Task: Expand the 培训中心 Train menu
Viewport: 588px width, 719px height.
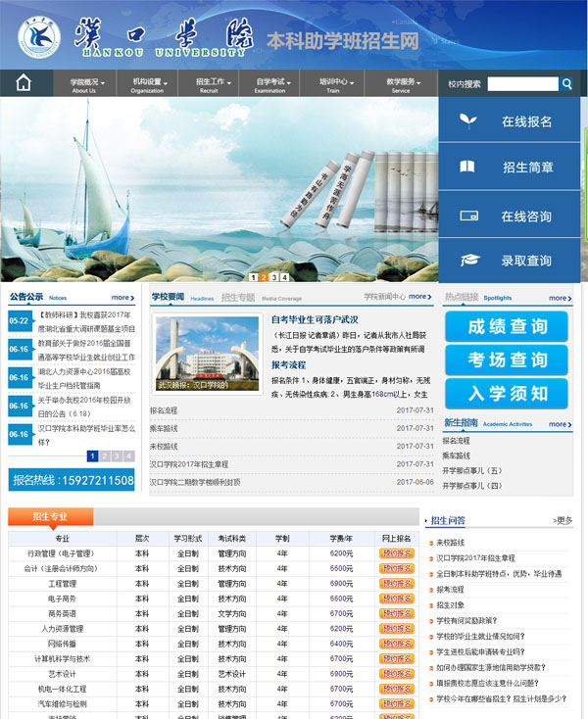Action: [333, 84]
